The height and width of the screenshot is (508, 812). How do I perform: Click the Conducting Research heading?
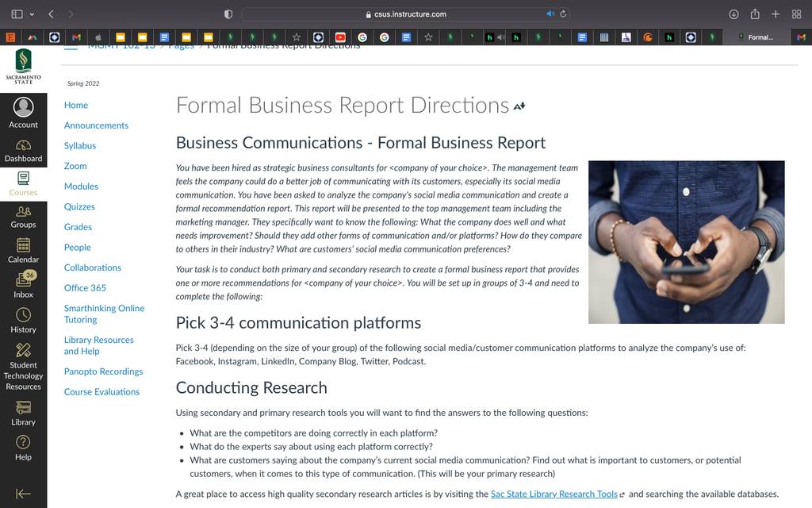coord(251,387)
